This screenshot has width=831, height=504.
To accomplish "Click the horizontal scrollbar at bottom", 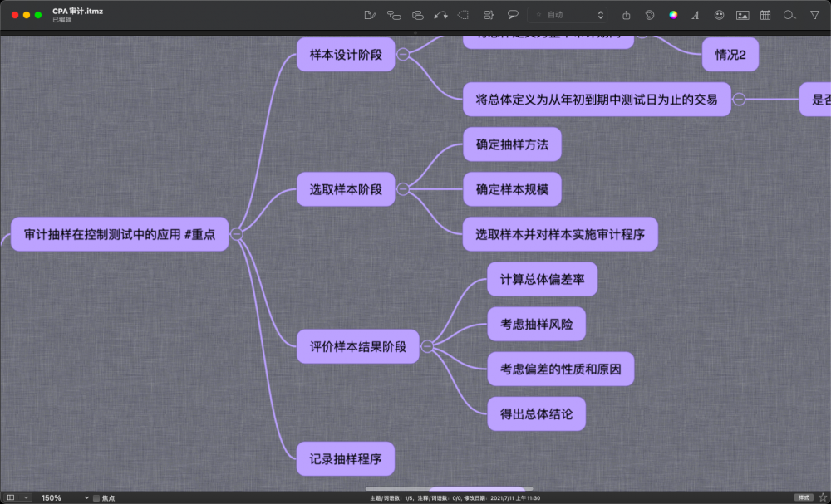I will click(x=449, y=489).
